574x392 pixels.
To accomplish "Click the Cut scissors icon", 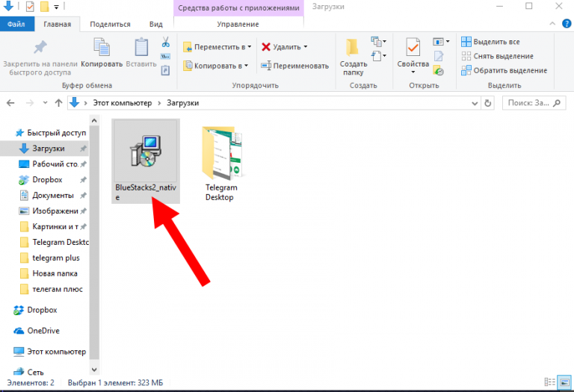I will (165, 42).
